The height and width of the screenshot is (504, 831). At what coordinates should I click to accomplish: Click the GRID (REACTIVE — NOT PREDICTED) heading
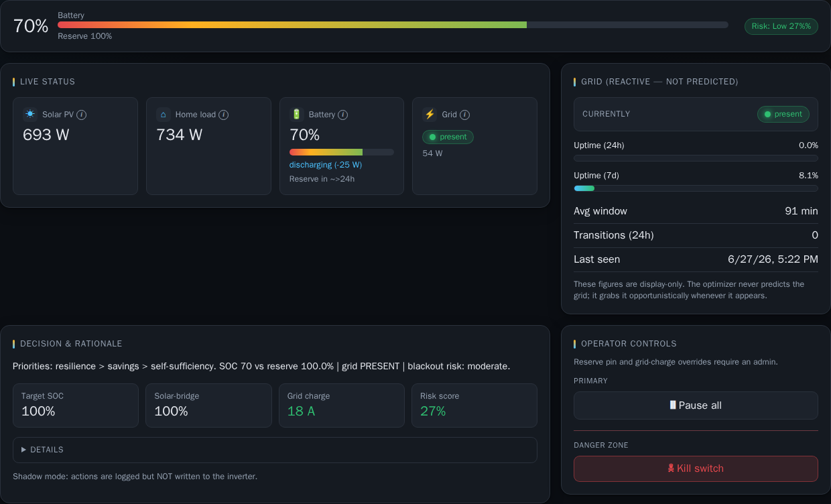(x=659, y=82)
